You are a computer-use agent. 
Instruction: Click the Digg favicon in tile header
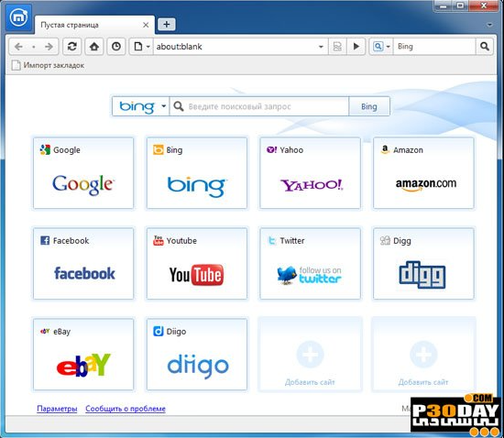(385, 240)
